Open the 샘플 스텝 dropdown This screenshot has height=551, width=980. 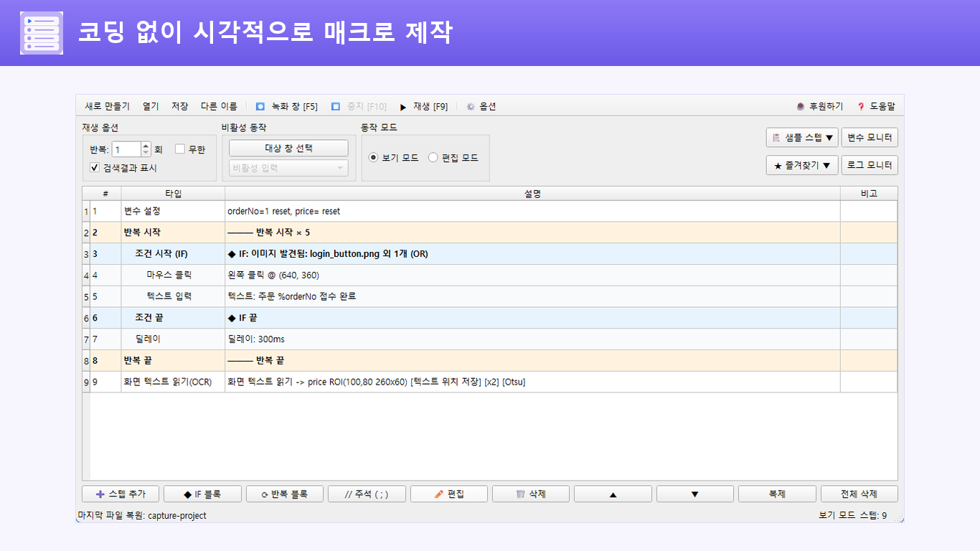tap(802, 137)
